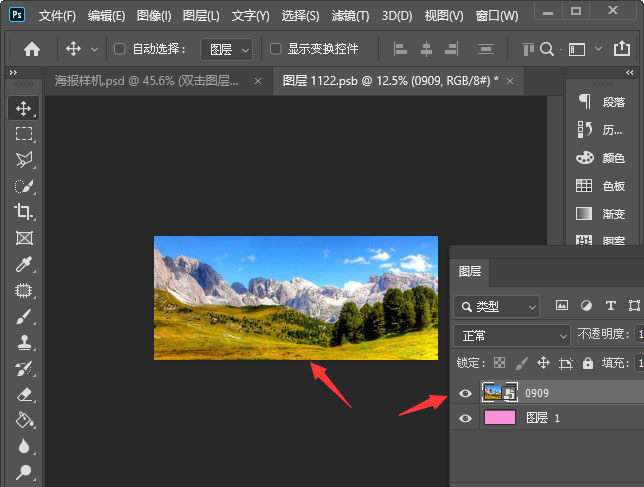Choose the Paint Bucket tool
The width and height of the screenshot is (644, 487).
[x=24, y=420]
